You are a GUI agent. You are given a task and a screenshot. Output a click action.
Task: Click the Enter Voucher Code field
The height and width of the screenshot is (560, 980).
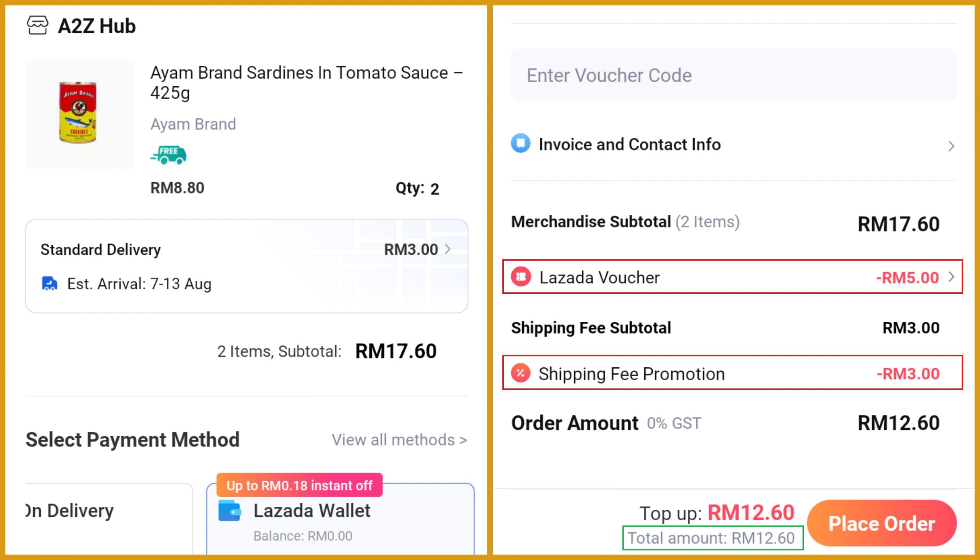(x=733, y=75)
